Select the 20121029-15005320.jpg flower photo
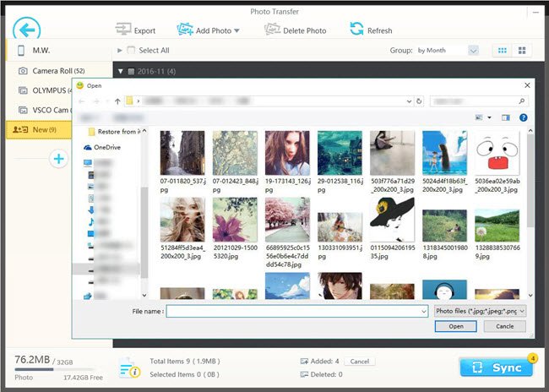This screenshot has width=549, height=392. coord(235,228)
